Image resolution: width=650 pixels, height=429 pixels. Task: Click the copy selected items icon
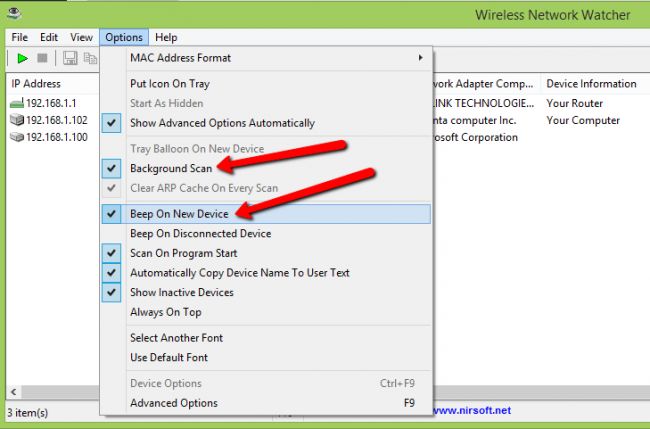coord(90,58)
